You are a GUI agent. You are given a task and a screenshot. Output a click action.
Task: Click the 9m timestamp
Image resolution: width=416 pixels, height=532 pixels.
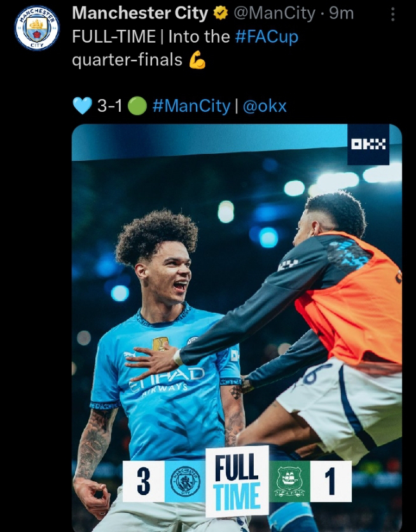point(342,13)
